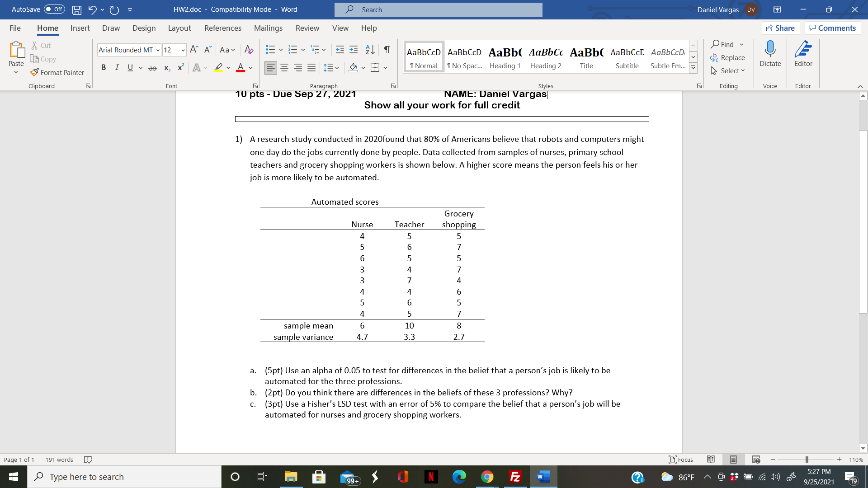The height and width of the screenshot is (488, 868).
Task: Adjust the zoom slider
Action: pos(806,460)
